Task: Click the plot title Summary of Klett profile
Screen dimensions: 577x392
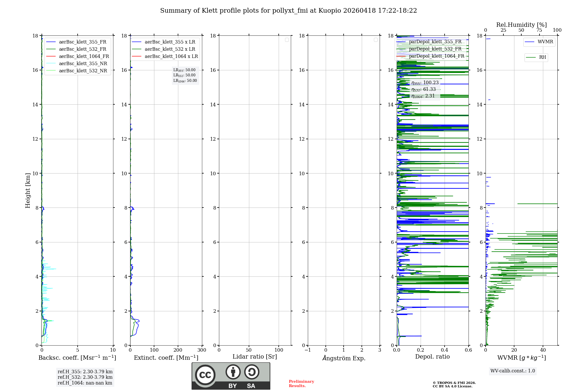Action: (288, 11)
